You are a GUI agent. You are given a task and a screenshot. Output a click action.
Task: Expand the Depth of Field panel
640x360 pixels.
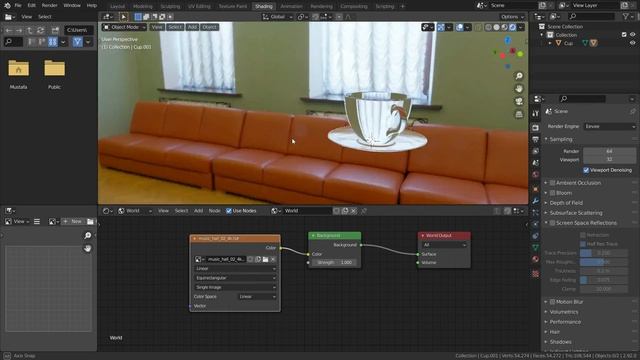[566, 203]
